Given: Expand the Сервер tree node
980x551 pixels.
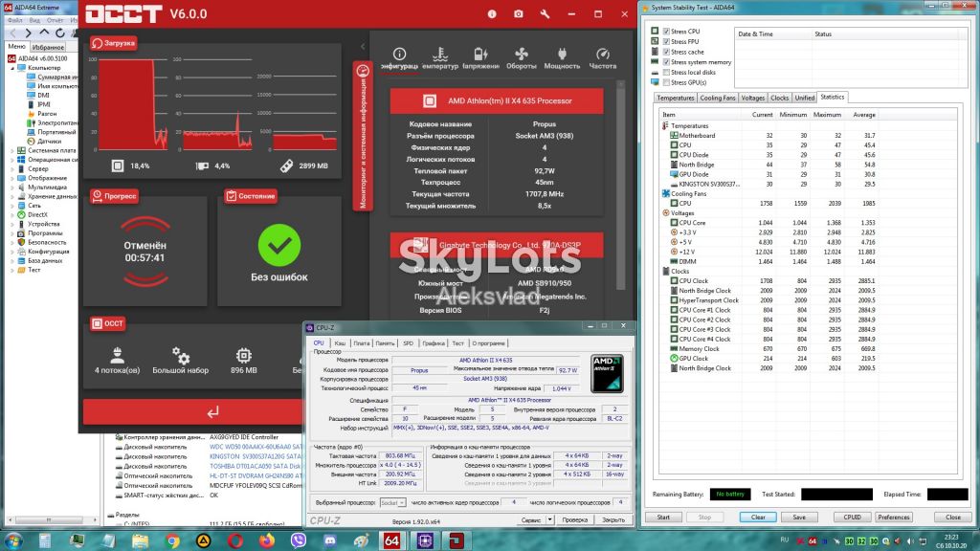Looking at the screenshot, I should click(x=11, y=168).
